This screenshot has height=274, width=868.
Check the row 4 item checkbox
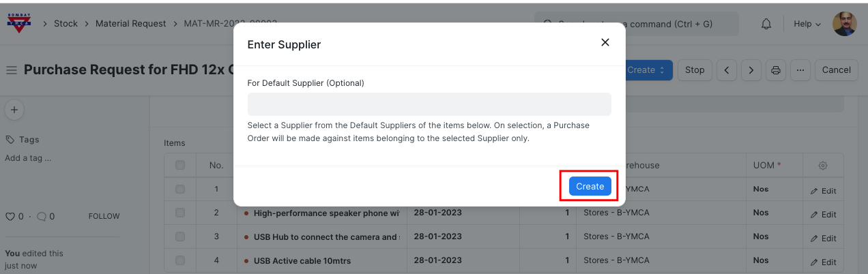pos(180,260)
